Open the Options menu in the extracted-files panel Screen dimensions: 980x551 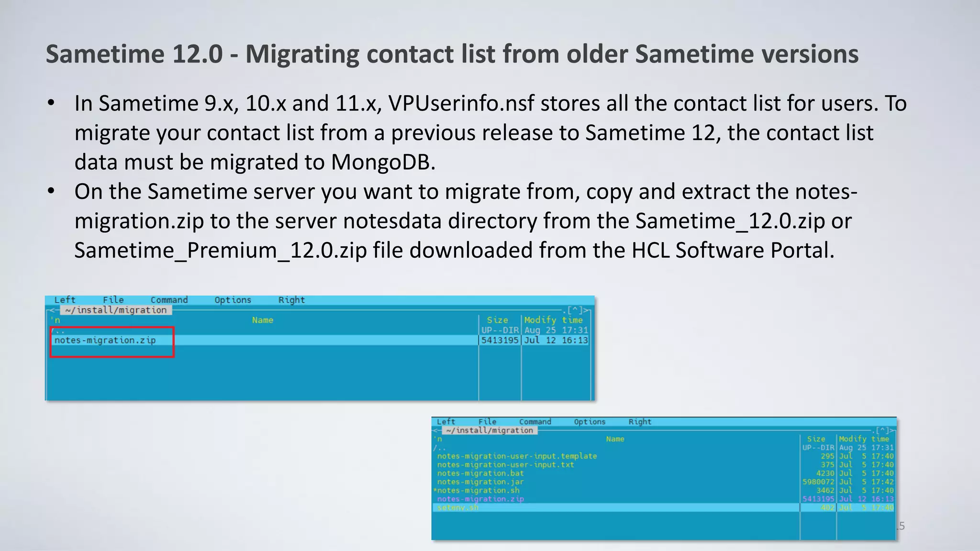tap(590, 421)
